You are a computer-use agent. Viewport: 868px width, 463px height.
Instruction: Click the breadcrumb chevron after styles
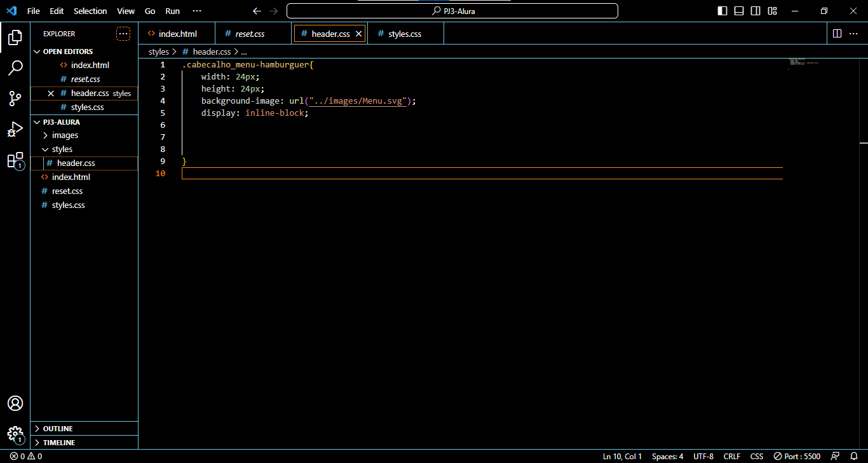tap(175, 52)
